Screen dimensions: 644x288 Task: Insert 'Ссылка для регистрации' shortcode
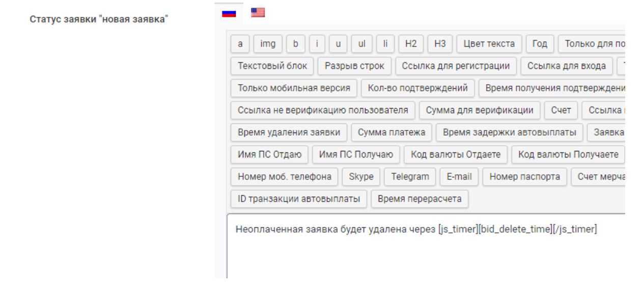[456, 66]
